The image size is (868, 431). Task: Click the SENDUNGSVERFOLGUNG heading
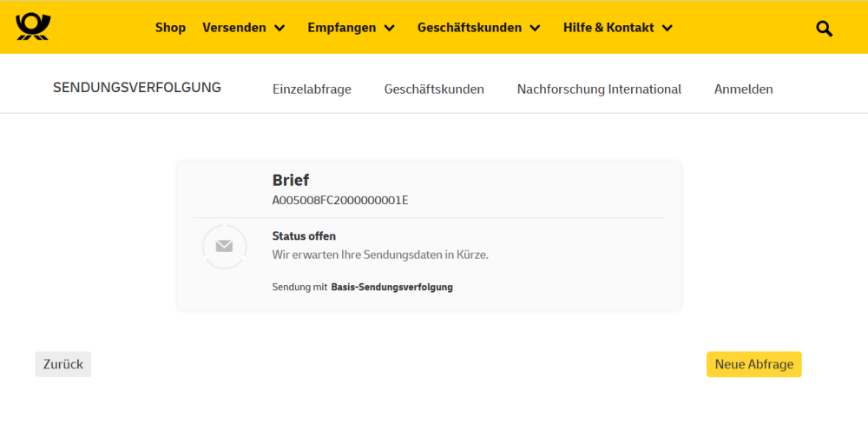[x=137, y=88]
